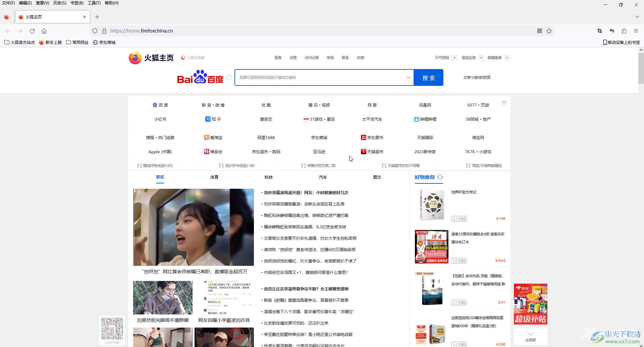Image resolution: width=644 pixels, height=347 pixels.
Task: Open the 书签(B) menu
Action: [x=77, y=3]
